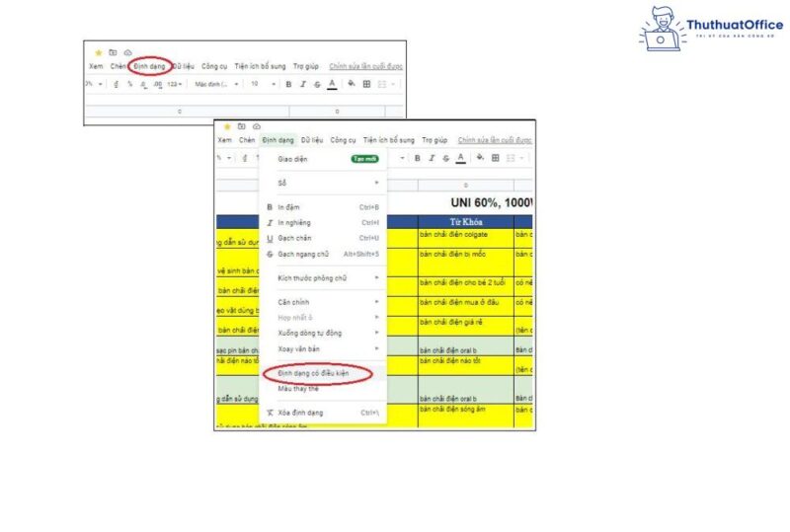
Task: Click the 'Từ Khóa' column header cell
Action: pyautogui.click(x=466, y=222)
